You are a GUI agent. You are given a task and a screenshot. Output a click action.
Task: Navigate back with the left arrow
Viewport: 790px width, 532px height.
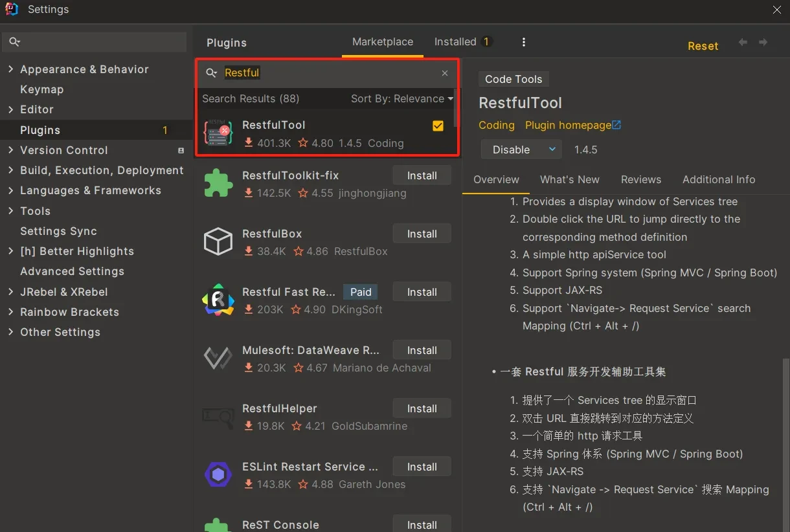(743, 42)
